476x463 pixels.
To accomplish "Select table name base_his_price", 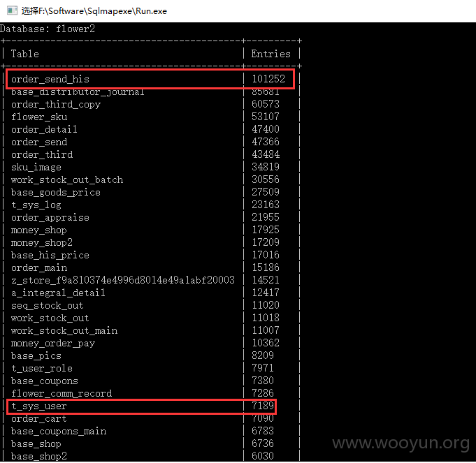I will click(50, 256).
